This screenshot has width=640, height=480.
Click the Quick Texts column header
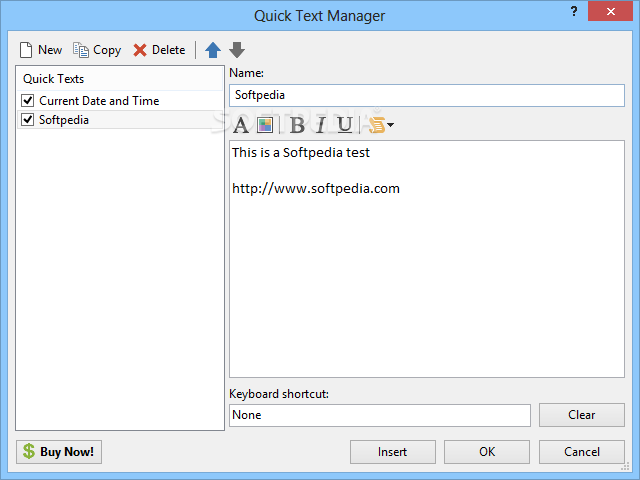coord(120,78)
